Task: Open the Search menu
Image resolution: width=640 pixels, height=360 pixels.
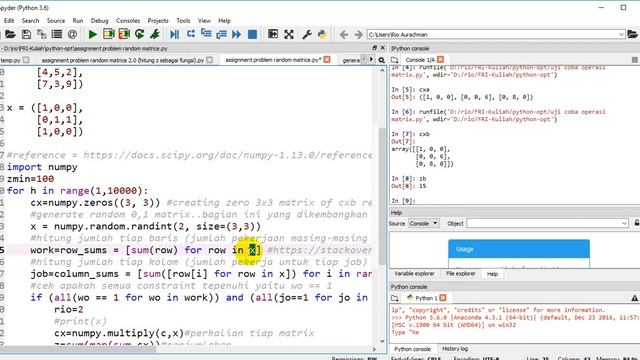Action: click(30, 20)
